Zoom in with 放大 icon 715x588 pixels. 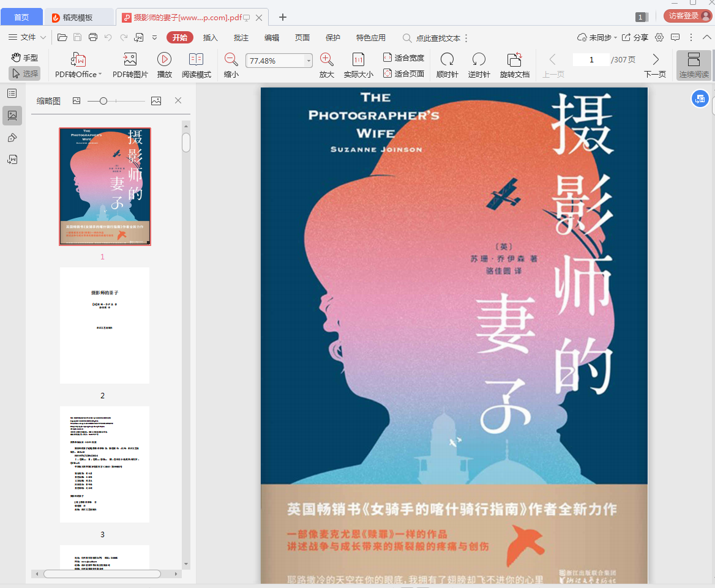pyautogui.click(x=326, y=65)
